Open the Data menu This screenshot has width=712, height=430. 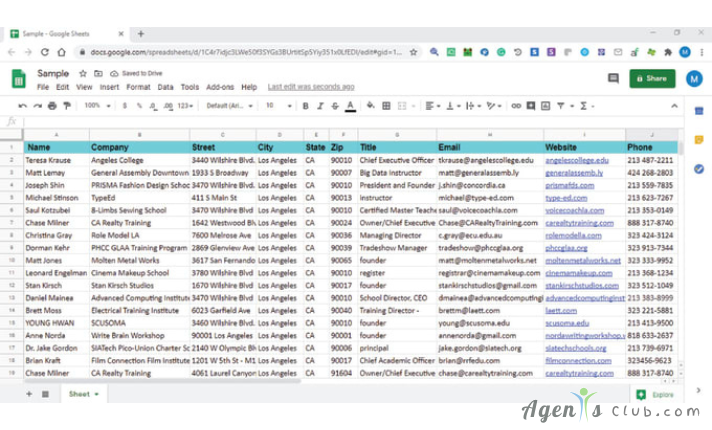(x=165, y=87)
